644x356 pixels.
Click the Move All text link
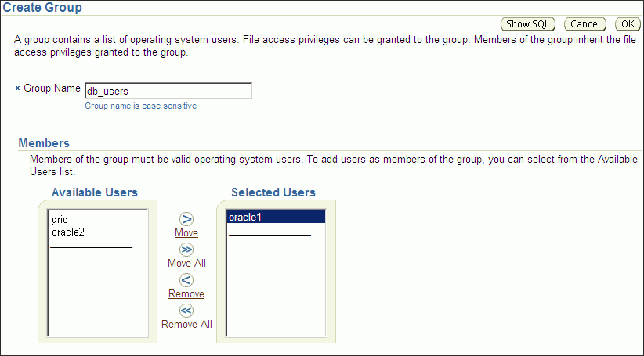click(186, 264)
